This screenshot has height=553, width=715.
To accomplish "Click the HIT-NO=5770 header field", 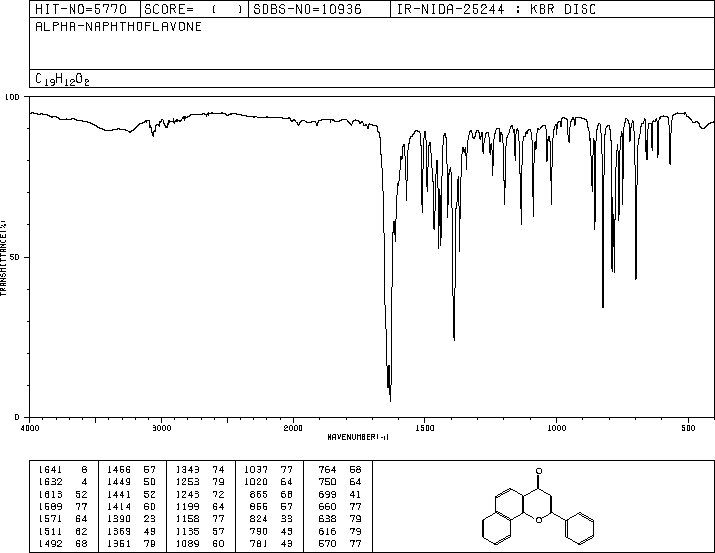I will click(x=81, y=9).
